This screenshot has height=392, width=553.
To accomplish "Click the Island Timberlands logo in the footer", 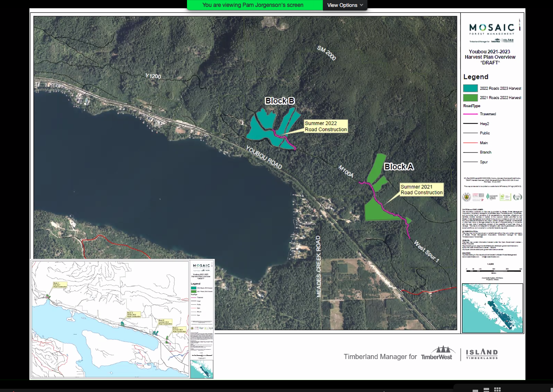I will point(482,354).
